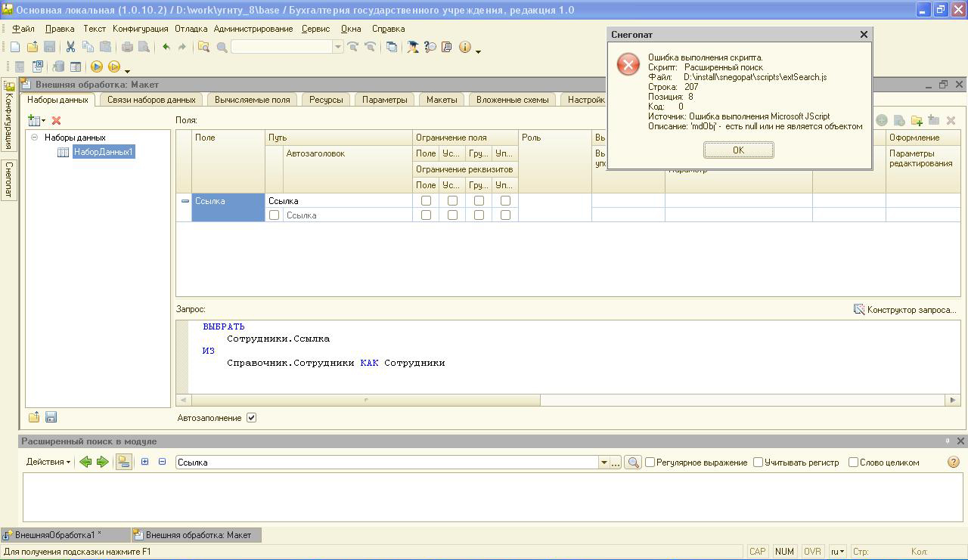Enable the Учитывать регистр checkbox
968x560 pixels.
(x=758, y=462)
